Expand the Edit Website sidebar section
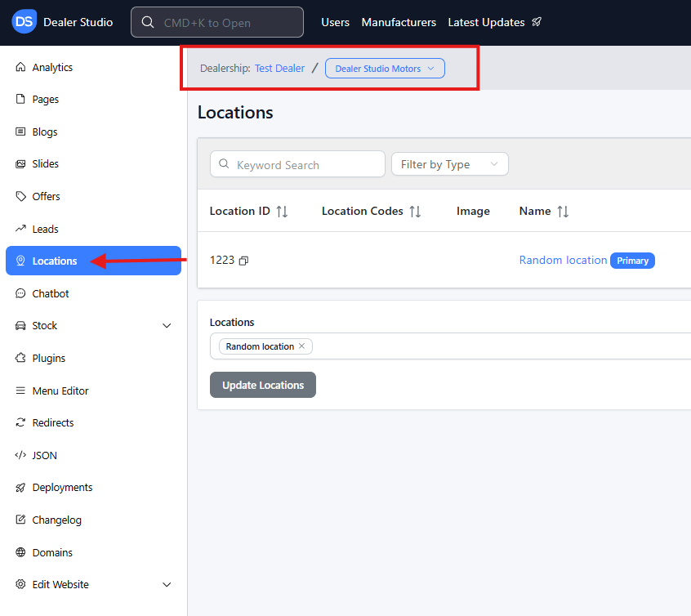The height and width of the screenshot is (616, 691). [167, 585]
